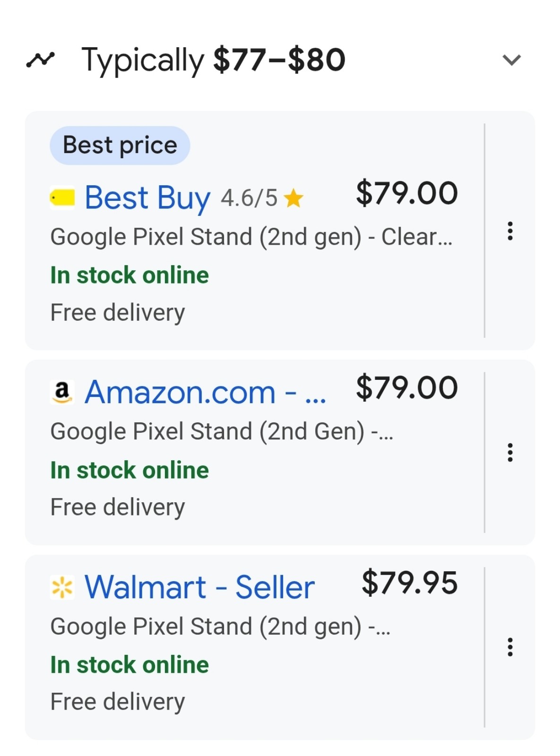Viewport: 560px width, 756px height.
Task: Click the Amazon $79.00 price
Action: [x=407, y=388]
